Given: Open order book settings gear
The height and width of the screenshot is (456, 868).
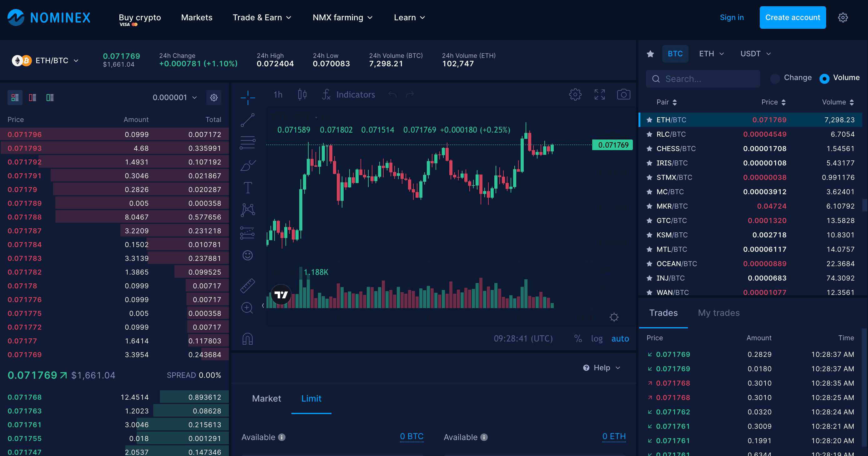Looking at the screenshot, I should coord(214,98).
